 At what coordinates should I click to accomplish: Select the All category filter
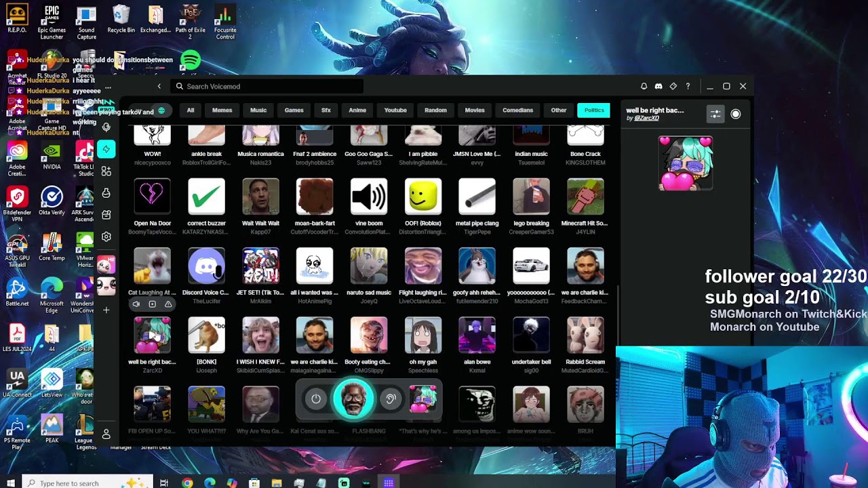click(191, 110)
